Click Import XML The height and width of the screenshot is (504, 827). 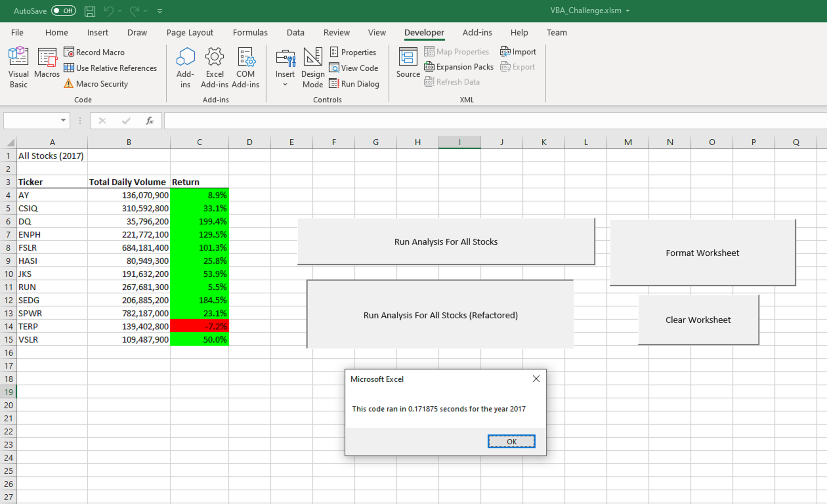pos(518,52)
